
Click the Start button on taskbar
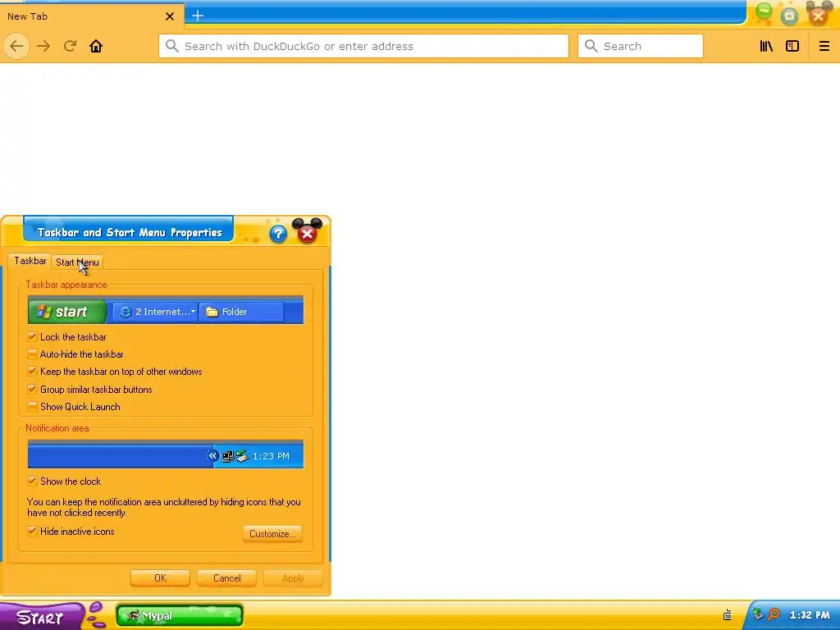click(x=40, y=617)
